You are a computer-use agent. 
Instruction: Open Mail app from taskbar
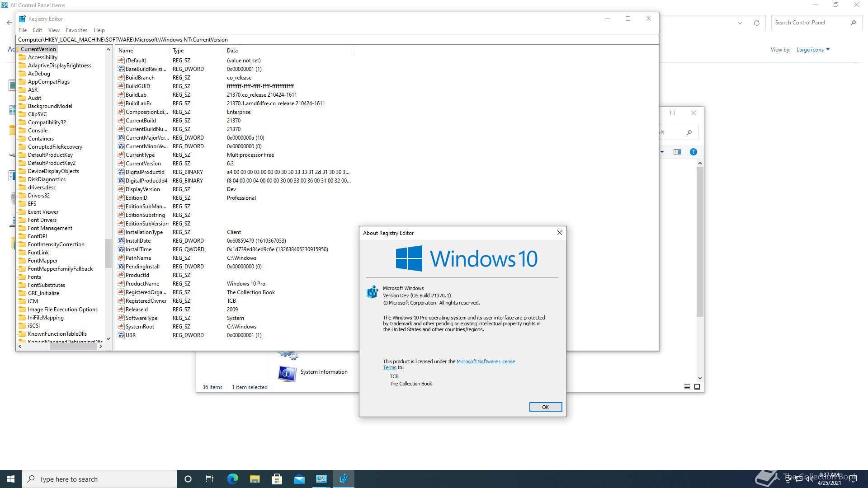point(299,479)
